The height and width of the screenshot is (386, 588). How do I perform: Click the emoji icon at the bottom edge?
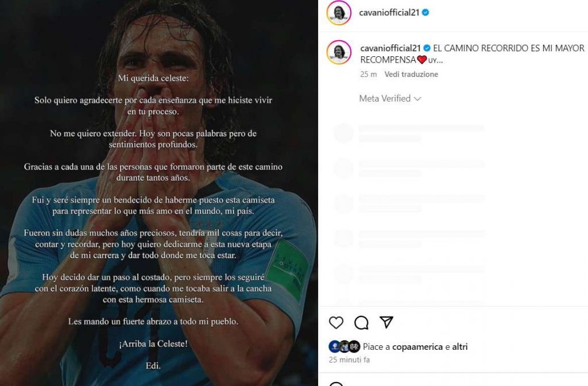point(336,384)
